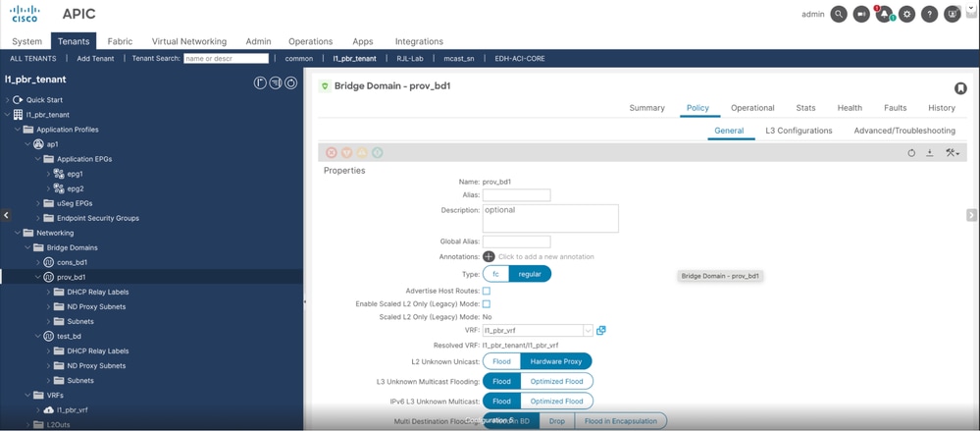Click the Cisco logo
Image resolution: width=980 pixels, height=431 pixels.
click(x=25, y=13)
